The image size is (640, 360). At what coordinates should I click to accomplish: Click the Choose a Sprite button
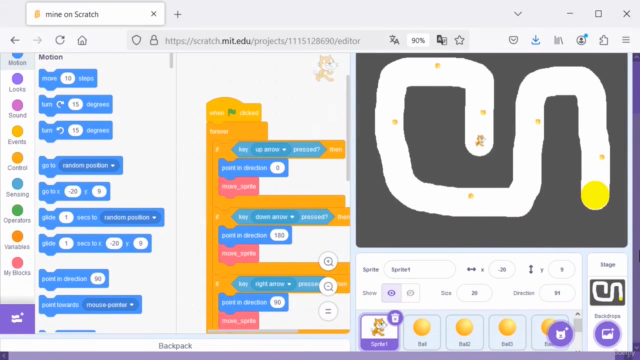560,333
